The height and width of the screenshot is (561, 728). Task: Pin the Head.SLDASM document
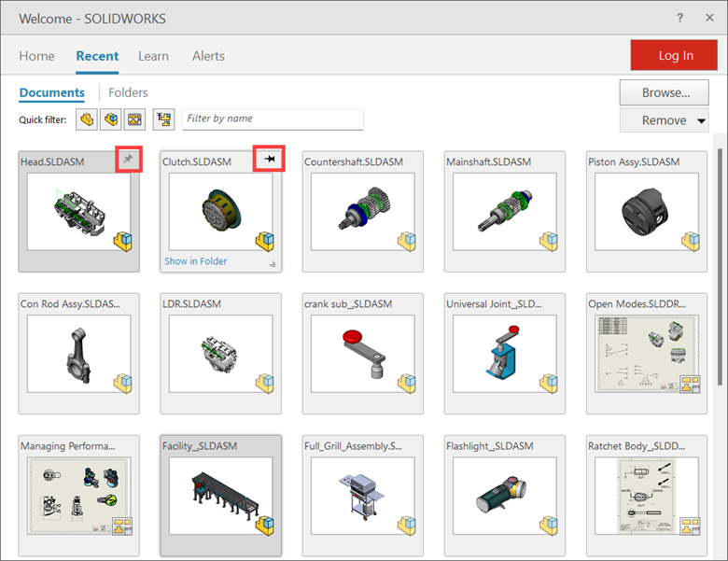point(128,159)
